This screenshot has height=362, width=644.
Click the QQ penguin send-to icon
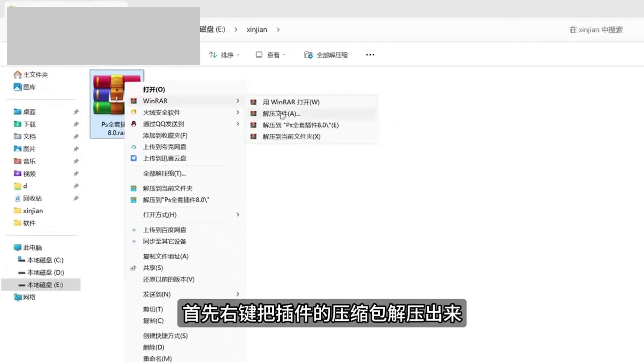pos(133,124)
